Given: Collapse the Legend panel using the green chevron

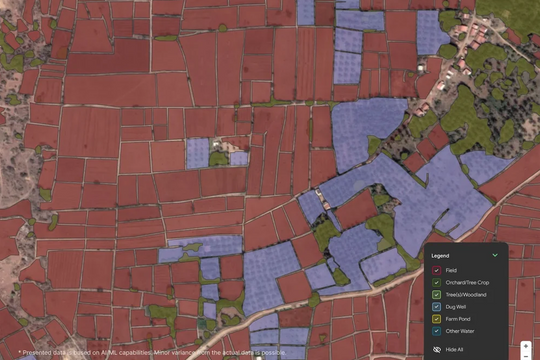Looking at the screenshot, I should click(495, 255).
